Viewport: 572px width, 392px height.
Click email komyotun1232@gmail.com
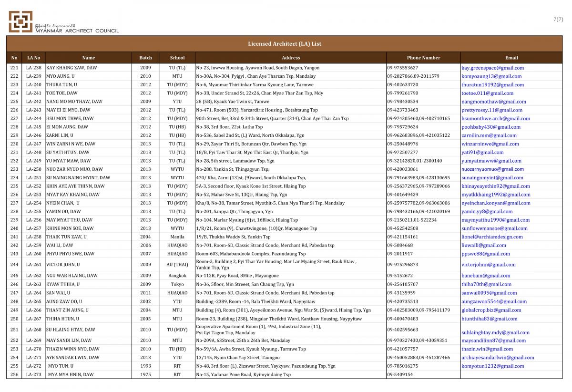click(493, 366)
